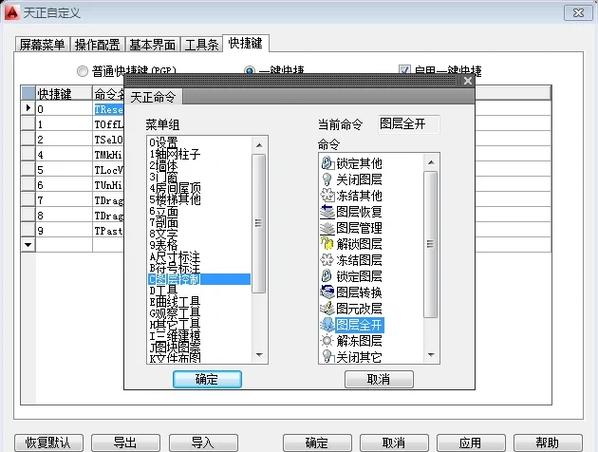Switch to the 操作配置 tab
This screenshot has height=452, width=598.
point(98,45)
